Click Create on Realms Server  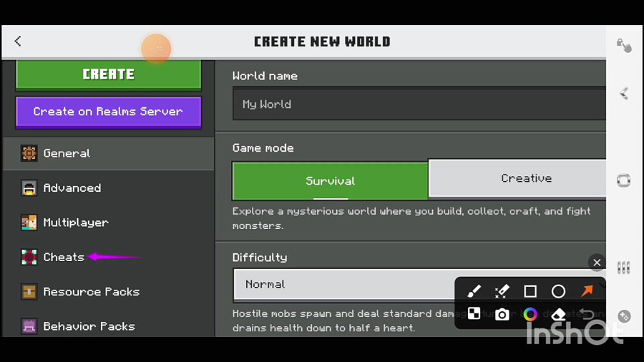(109, 112)
